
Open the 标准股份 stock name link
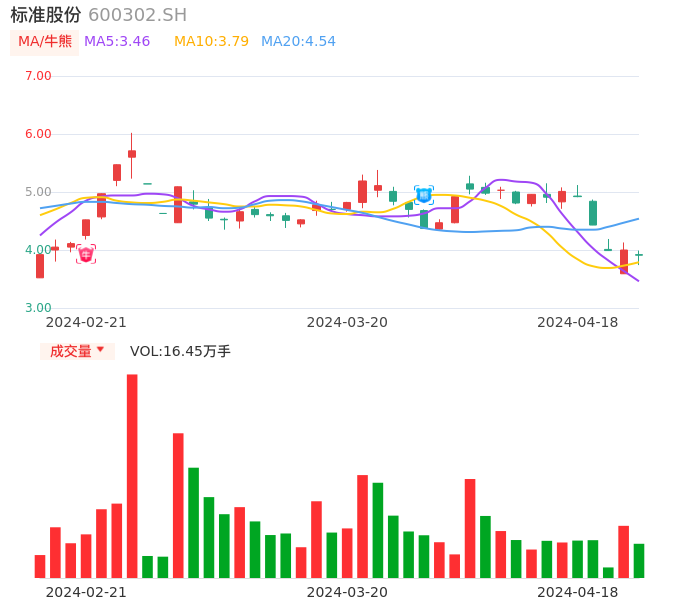(46, 15)
